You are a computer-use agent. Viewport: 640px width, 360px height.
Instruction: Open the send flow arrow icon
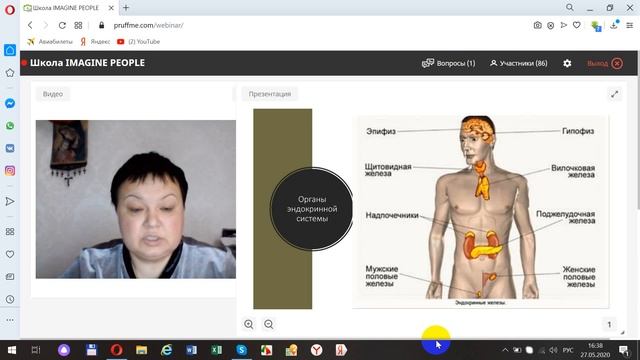pyautogui.click(x=564, y=25)
